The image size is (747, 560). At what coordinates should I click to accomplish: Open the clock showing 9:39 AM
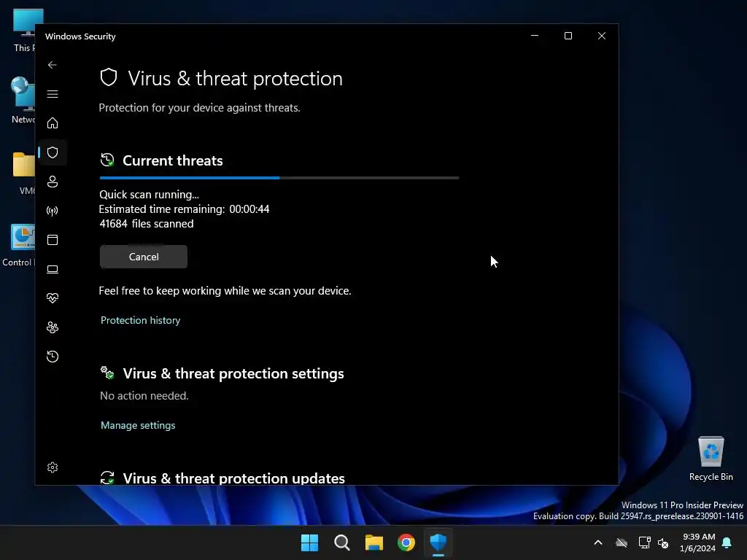coord(698,542)
